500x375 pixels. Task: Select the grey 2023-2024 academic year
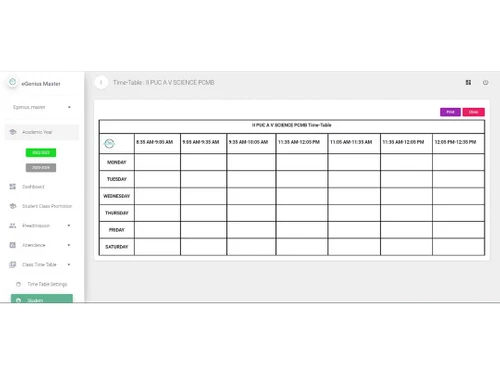(x=41, y=167)
